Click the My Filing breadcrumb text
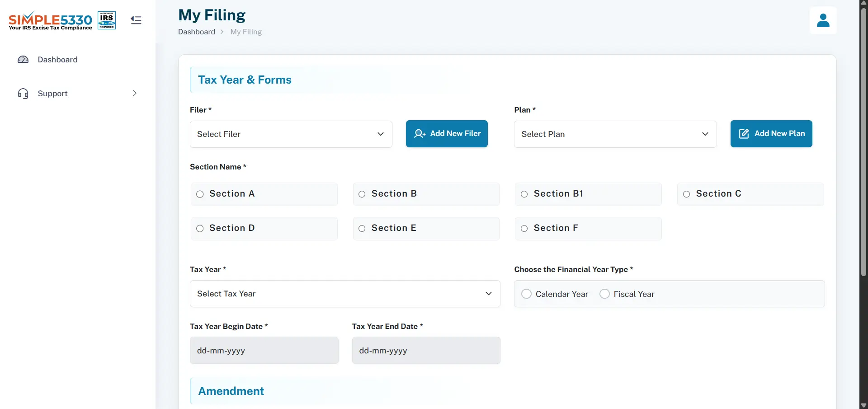868x409 pixels. click(246, 32)
